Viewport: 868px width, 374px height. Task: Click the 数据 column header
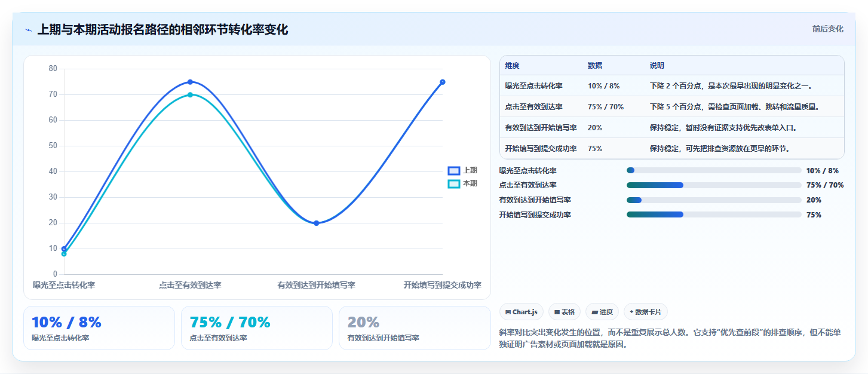pyautogui.click(x=595, y=66)
